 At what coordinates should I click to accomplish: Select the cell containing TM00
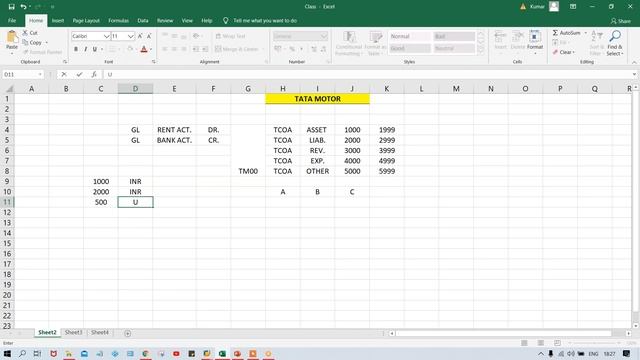pyautogui.click(x=248, y=171)
